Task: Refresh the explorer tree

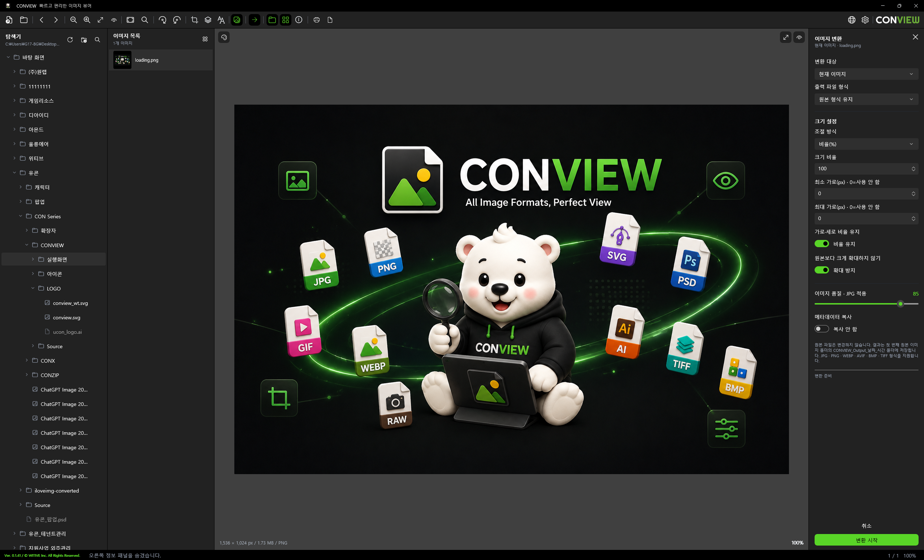Action: [x=70, y=40]
